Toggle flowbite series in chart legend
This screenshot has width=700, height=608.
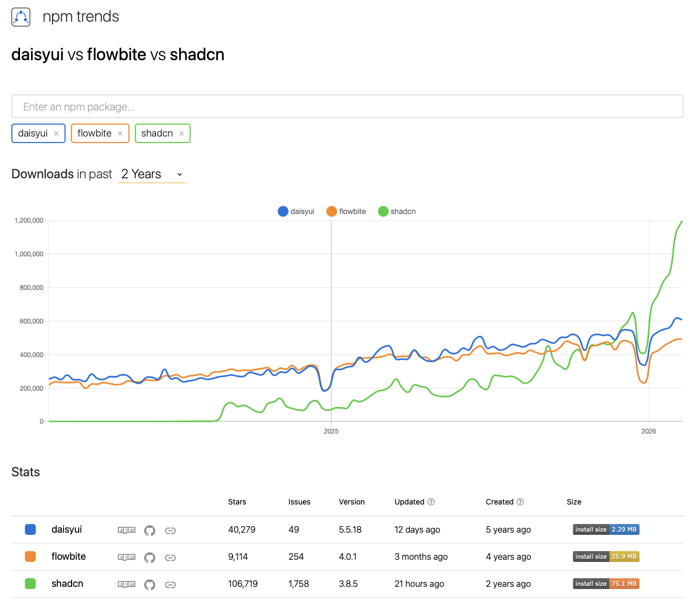(346, 211)
